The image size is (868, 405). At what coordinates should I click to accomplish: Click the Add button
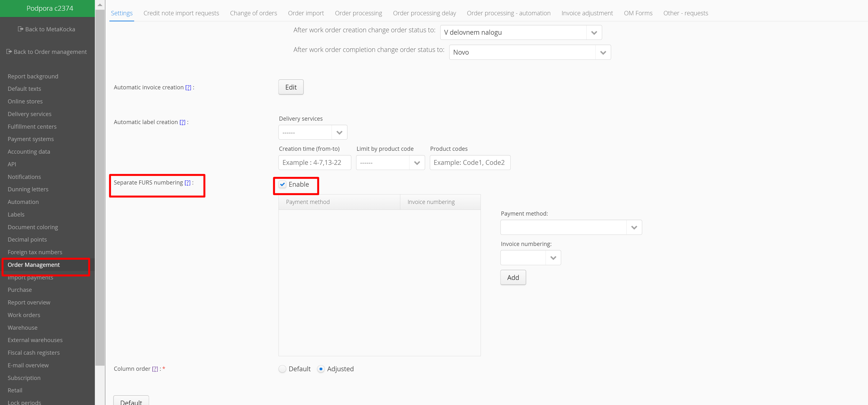[x=513, y=278]
